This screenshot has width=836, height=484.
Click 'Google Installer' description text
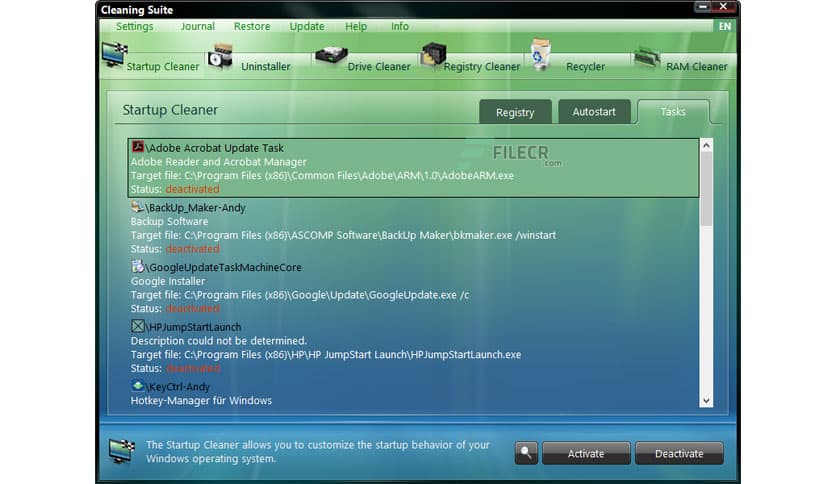click(x=168, y=281)
